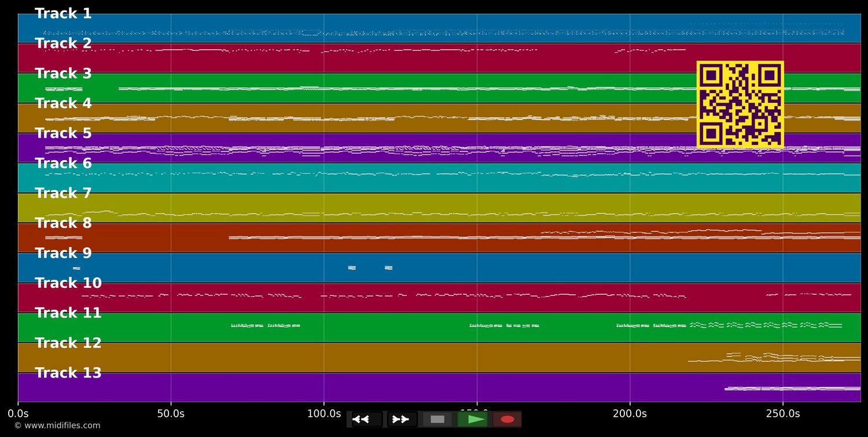Jump to the 50.0s timeline marker
Image resolution: width=868 pixels, height=437 pixels.
[x=171, y=414]
